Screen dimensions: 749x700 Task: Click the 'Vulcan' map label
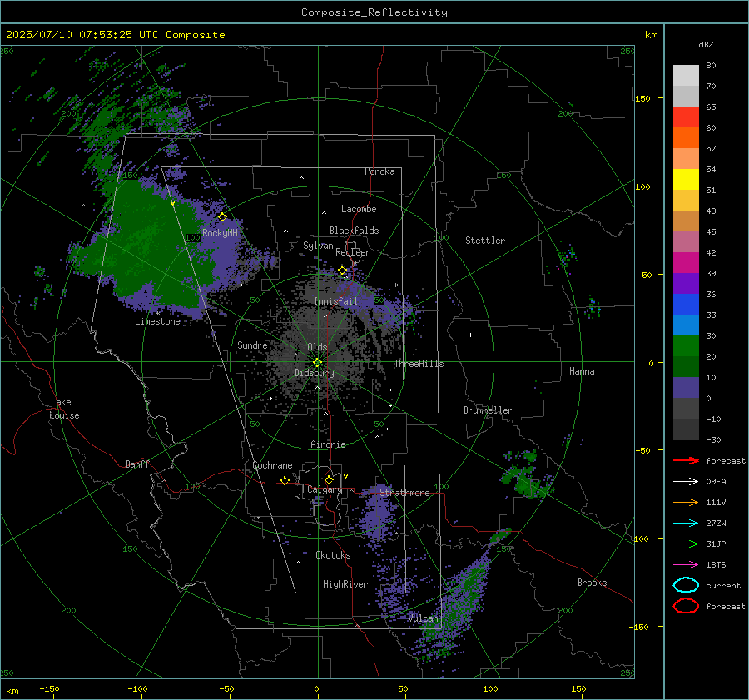pyautogui.click(x=424, y=618)
